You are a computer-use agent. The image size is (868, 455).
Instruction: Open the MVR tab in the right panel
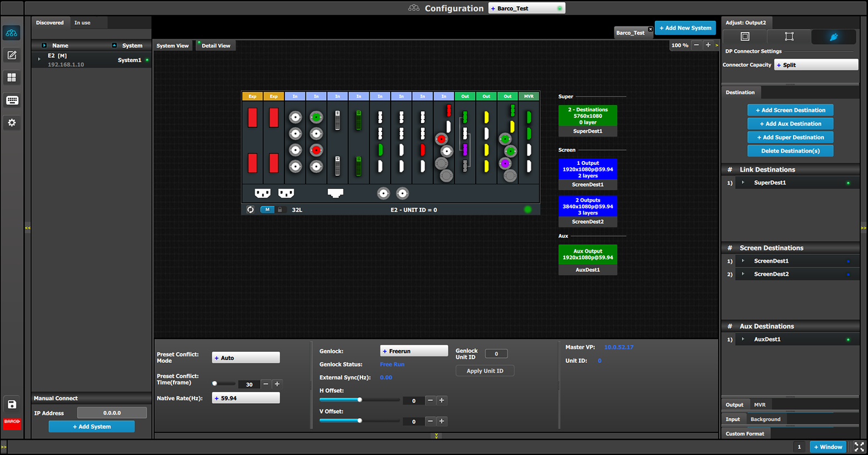click(759, 405)
